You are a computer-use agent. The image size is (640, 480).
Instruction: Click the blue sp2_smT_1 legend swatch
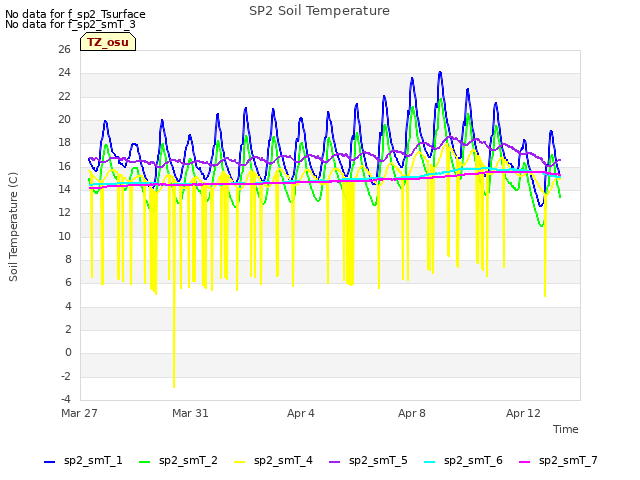pyautogui.click(x=49, y=462)
